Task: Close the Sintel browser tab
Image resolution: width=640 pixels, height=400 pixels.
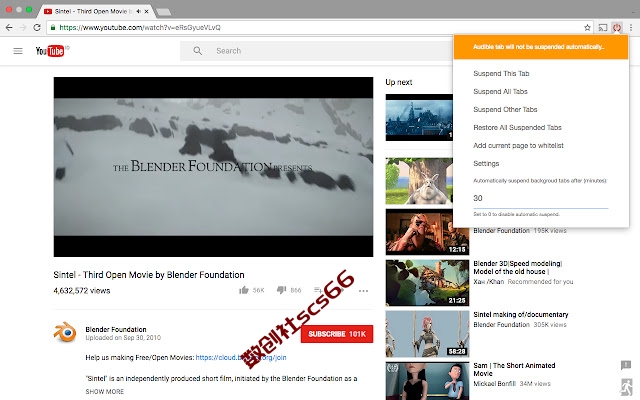Action: pyautogui.click(x=147, y=11)
